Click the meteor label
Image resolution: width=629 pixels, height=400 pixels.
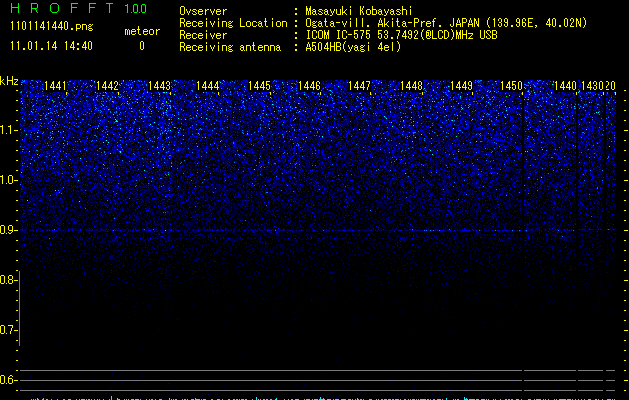[142, 31]
